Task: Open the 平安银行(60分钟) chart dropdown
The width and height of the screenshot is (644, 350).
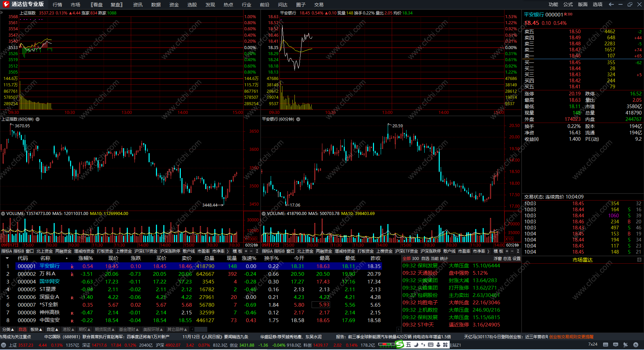Action: point(298,119)
